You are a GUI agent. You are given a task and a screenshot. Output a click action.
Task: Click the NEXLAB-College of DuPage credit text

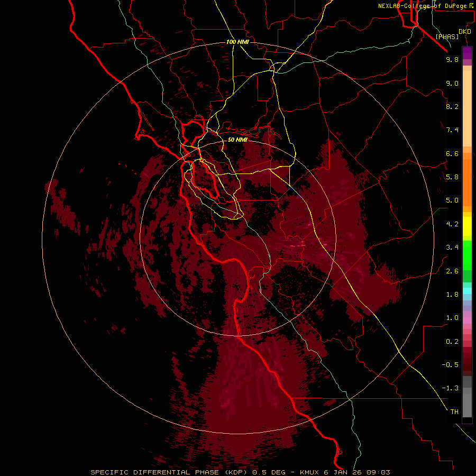[x=426, y=6]
